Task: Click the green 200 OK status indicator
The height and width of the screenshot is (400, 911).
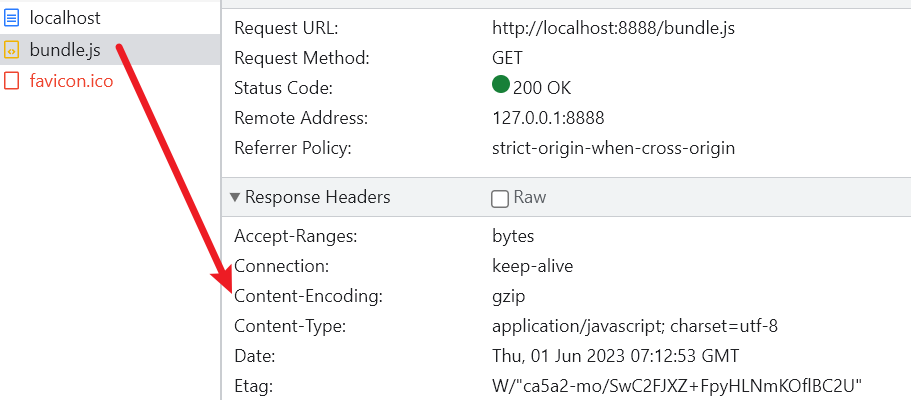Action: tap(500, 85)
